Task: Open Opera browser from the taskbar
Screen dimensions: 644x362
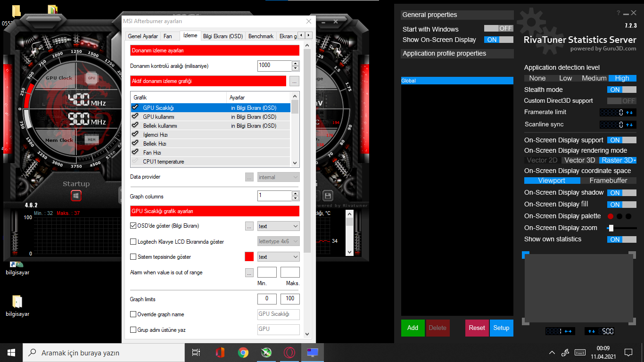Action: pos(289,353)
